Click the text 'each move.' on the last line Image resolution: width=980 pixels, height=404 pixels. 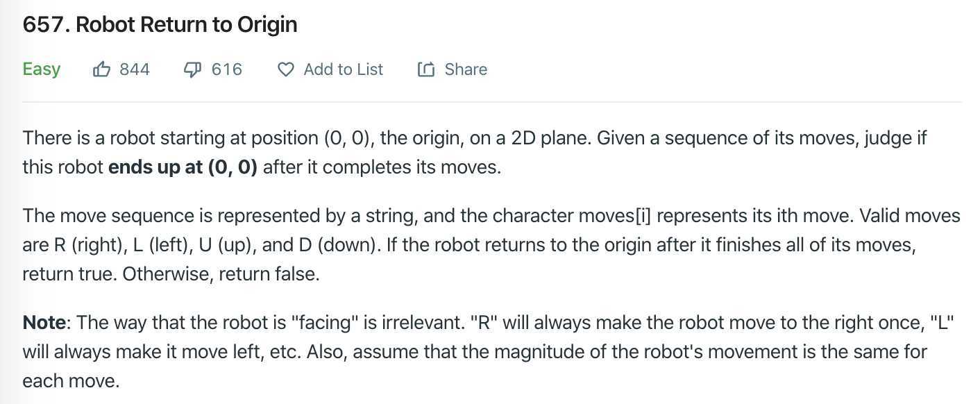point(71,381)
